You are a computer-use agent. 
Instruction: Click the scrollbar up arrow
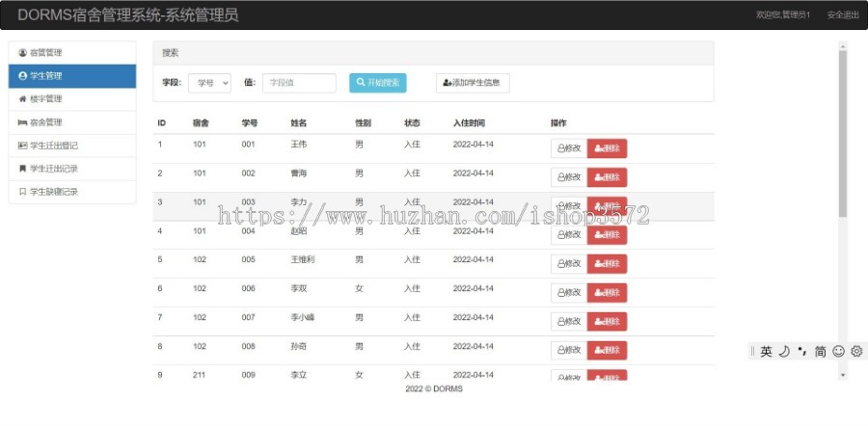point(843,46)
